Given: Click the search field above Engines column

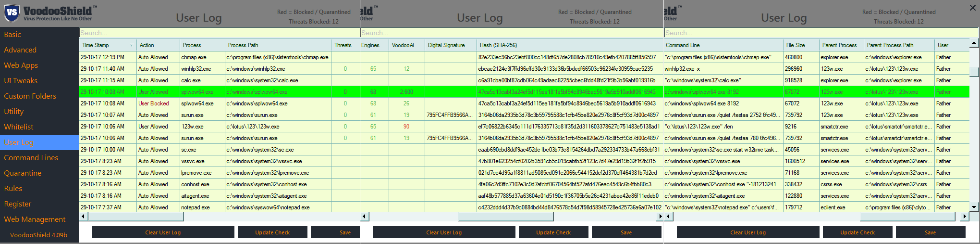Looking at the screenshot, I should click(512, 33).
